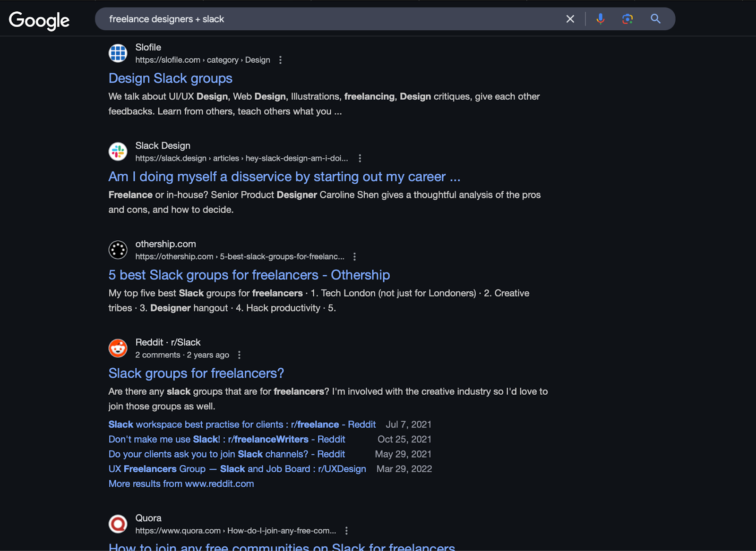Open more options for Slofile result

[280, 60]
